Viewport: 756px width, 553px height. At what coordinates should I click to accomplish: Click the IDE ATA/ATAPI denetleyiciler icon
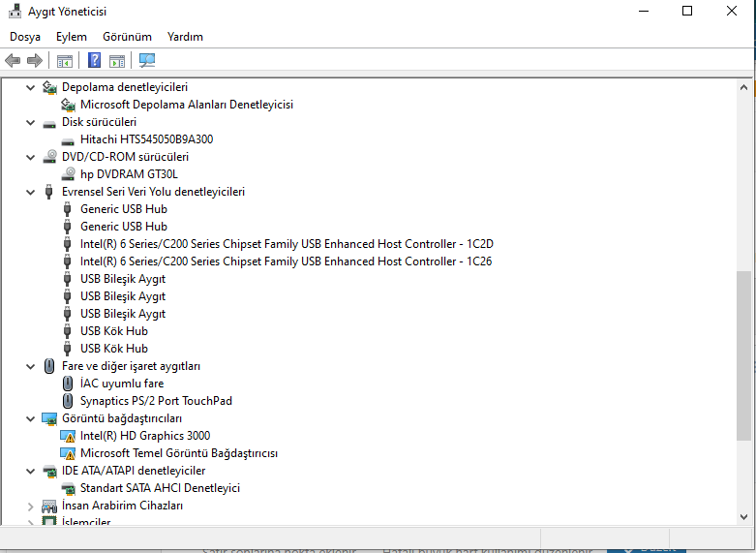pyautogui.click(x=49, y=471)
